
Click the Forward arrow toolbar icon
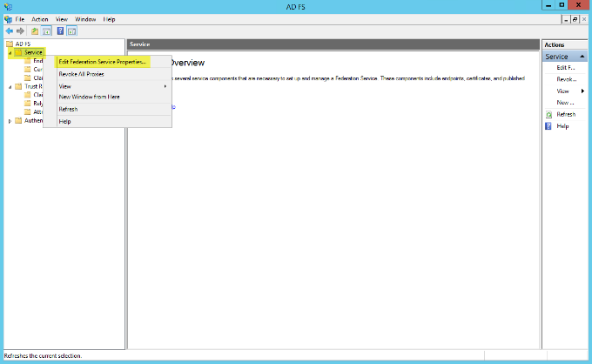[20, 30]
